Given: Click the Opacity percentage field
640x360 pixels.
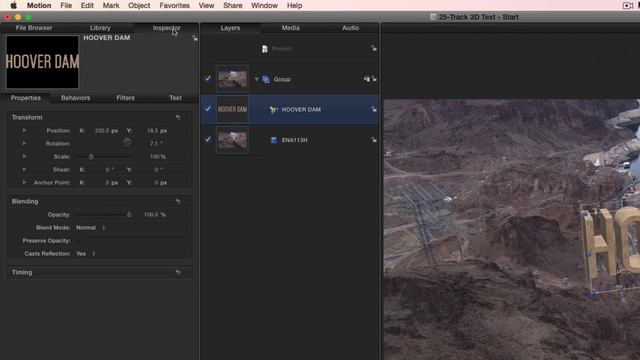Looking at the screenshot, I should tap(154, 215).
